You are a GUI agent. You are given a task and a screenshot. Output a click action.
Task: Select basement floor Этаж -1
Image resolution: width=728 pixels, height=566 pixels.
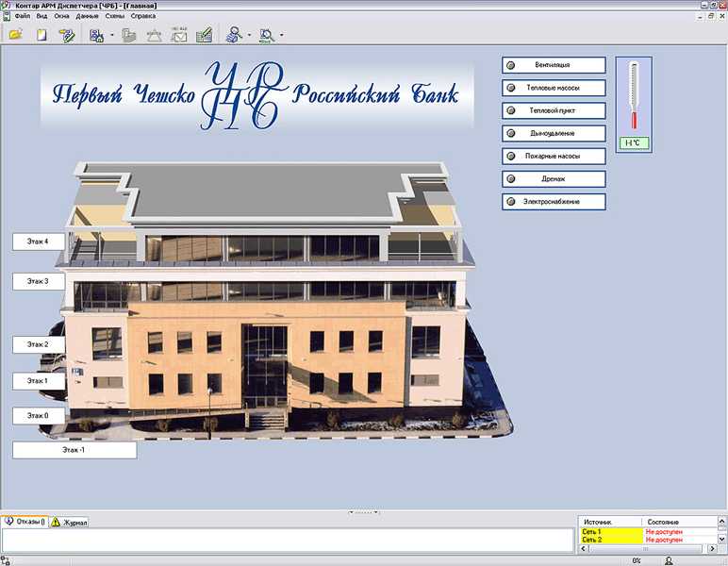pos(74,450)
